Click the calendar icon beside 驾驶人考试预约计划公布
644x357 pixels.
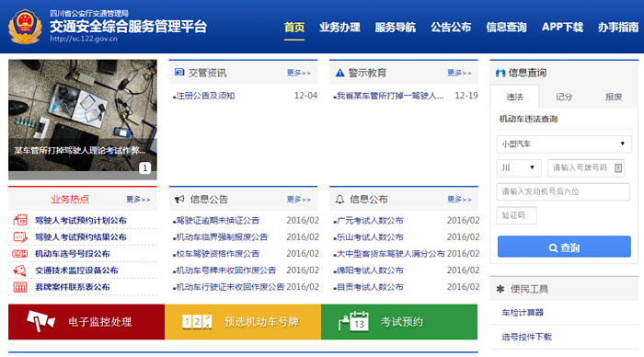20,220
